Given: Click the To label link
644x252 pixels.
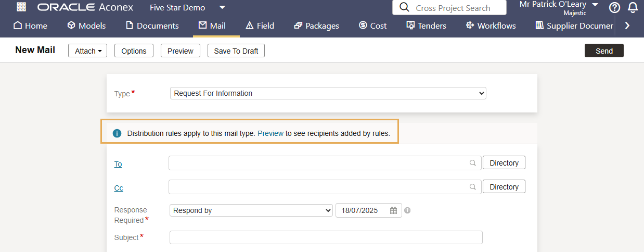Looking at the screenshot, I should tap(118, 164).
